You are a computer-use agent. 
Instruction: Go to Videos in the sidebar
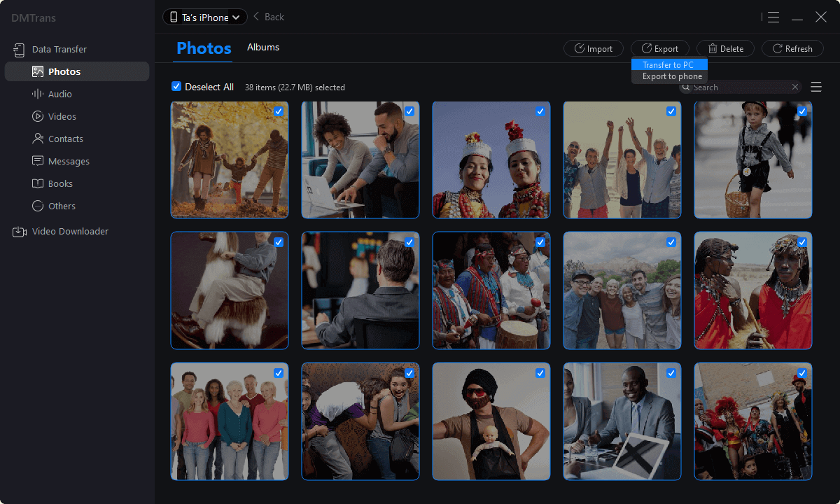pos(62,116)
